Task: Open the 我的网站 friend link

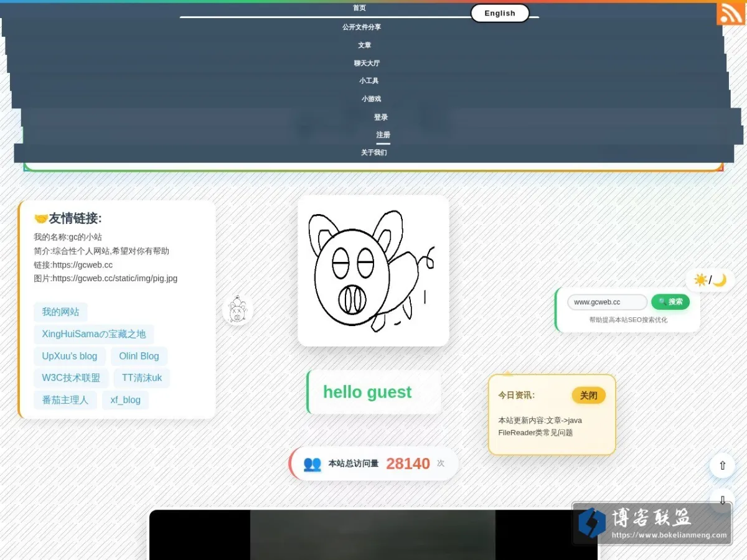Action: (x=60, y=312)
